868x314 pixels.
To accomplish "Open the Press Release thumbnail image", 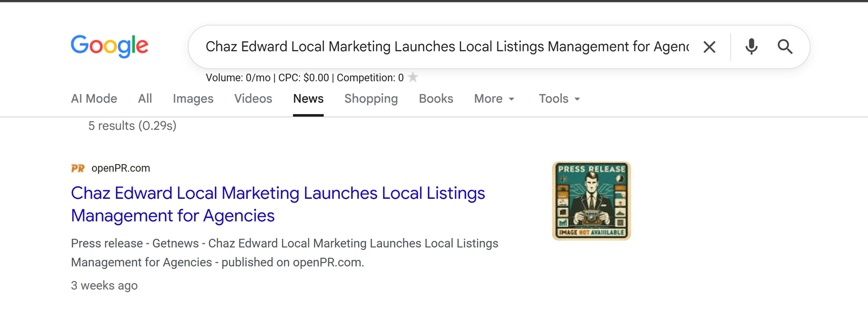I will [591, 201].
